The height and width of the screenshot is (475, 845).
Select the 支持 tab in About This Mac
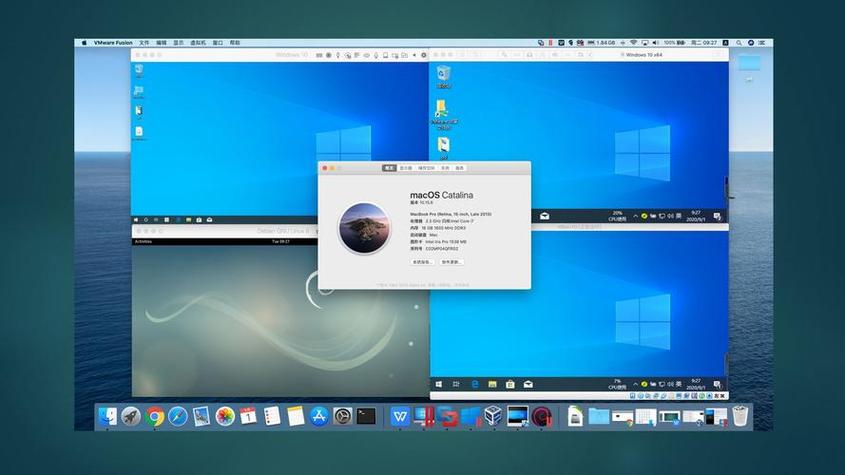pos(445,168)
